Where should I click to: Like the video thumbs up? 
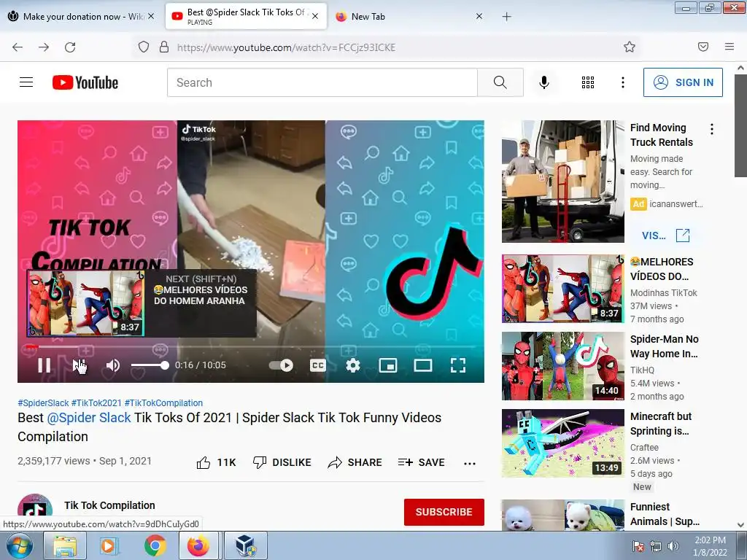tap(216, 462)
